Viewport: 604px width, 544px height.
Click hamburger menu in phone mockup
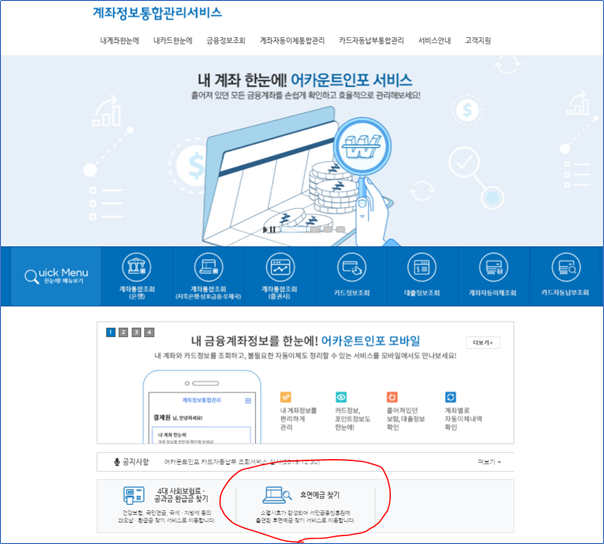248,401
